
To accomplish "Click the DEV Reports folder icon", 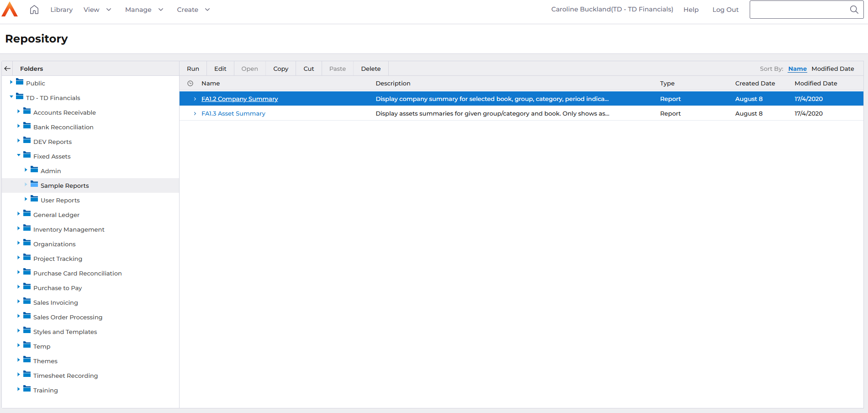I will [27, 140].
